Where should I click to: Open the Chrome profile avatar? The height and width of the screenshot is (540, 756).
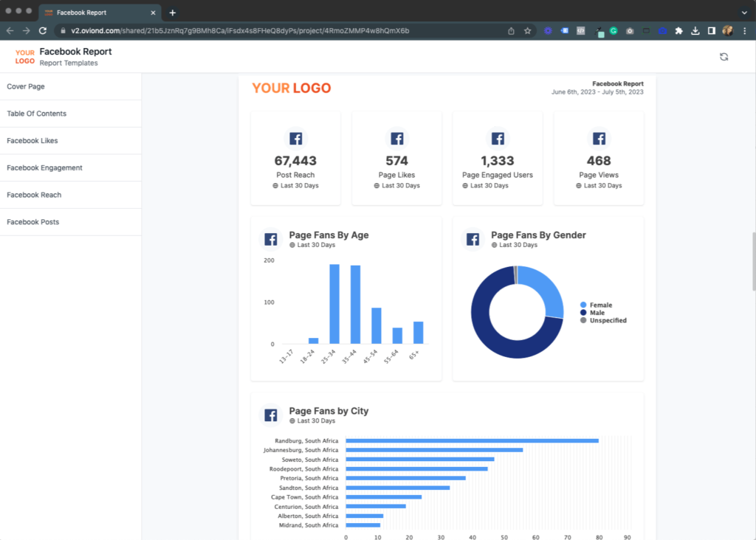[727, 31]
